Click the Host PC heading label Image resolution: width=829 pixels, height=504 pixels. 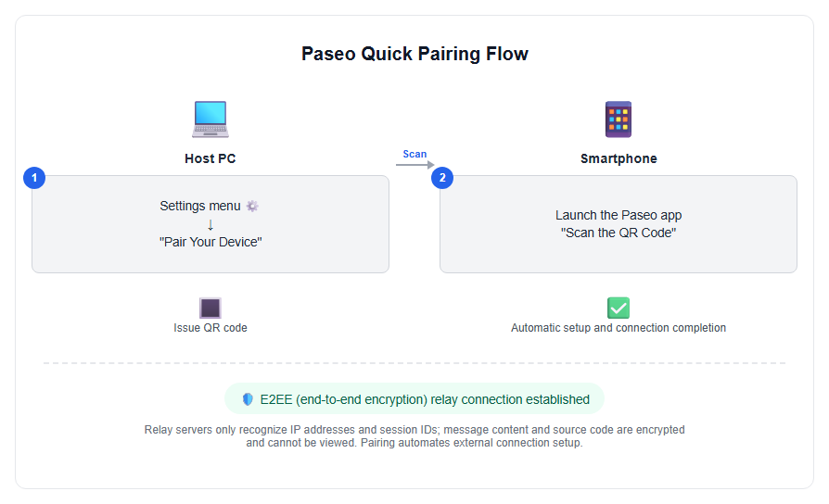[x=210, y=158]
